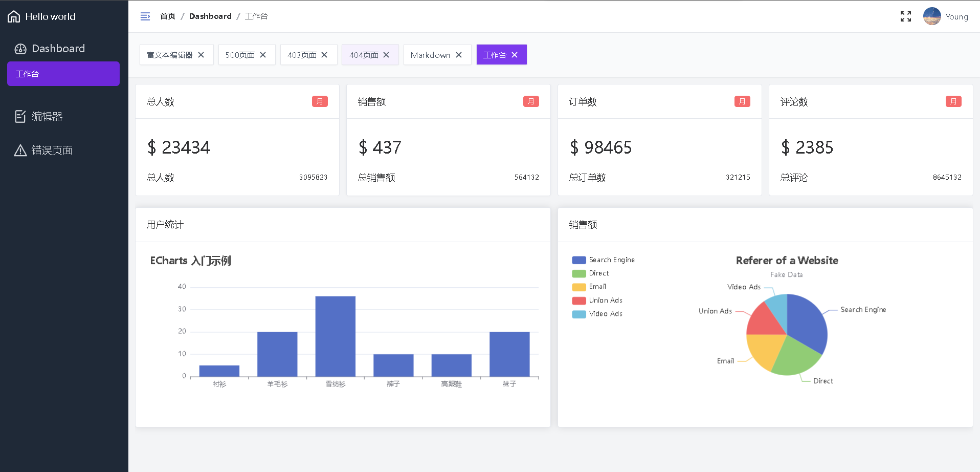Click the Referer of a Website title

[x=787, y=260]
